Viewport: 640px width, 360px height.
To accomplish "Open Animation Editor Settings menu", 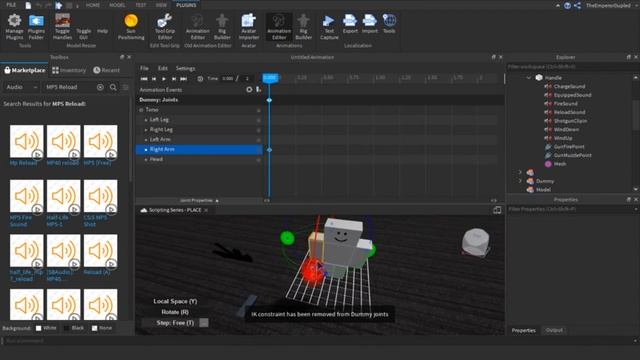I will click(185, 68).
